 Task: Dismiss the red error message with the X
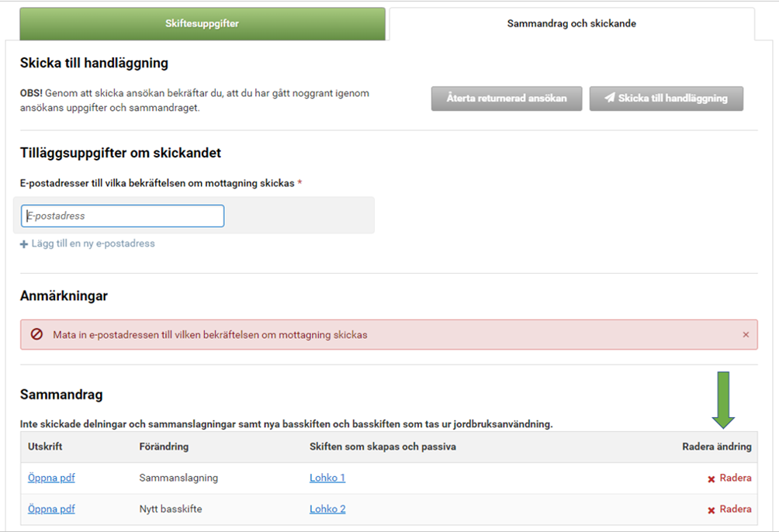(x=746, y=335)
